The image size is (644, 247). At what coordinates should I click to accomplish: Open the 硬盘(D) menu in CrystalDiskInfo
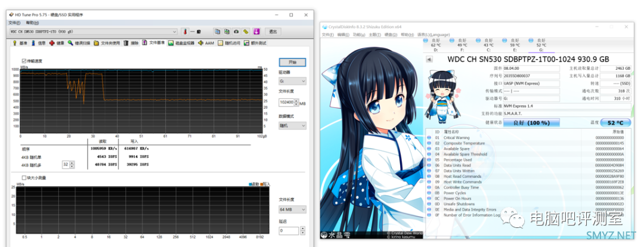pos(391,35)
